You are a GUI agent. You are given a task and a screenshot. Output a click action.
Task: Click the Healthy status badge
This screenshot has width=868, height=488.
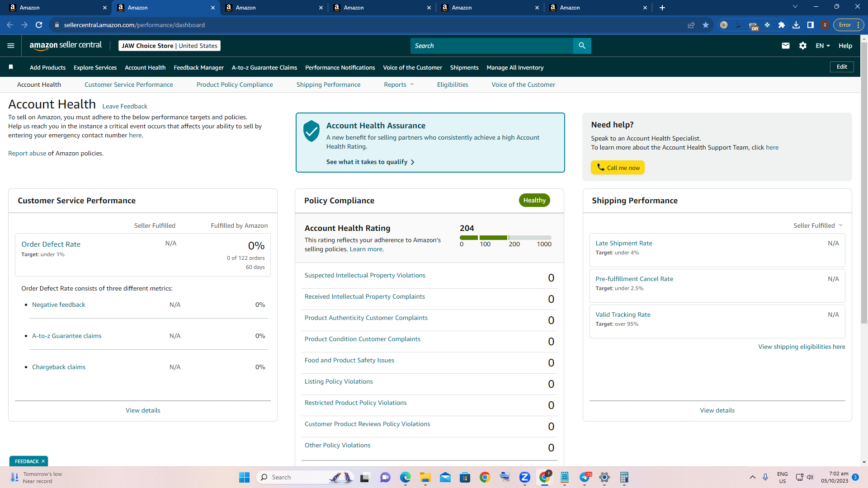[x=534, y=200]
